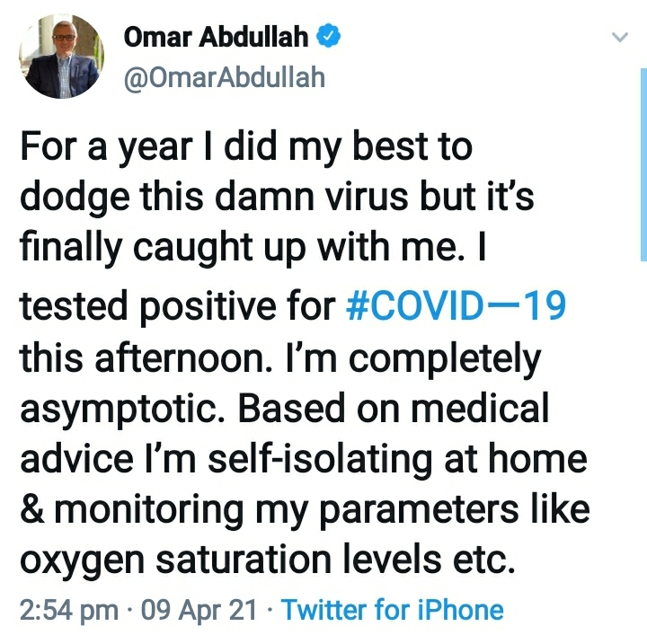Image resolution: width=647 pixels, height=644 pixels.
Task: Open the Twitter for iPhone source link
Action: pyautogui.click(x=393, y=611)
